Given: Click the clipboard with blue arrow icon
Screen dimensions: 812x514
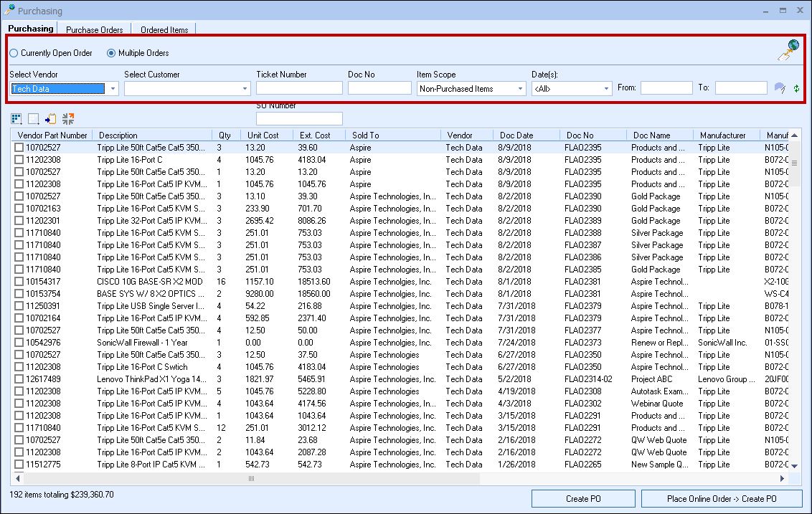Looking at the screenshot, I should pos(50,118).
